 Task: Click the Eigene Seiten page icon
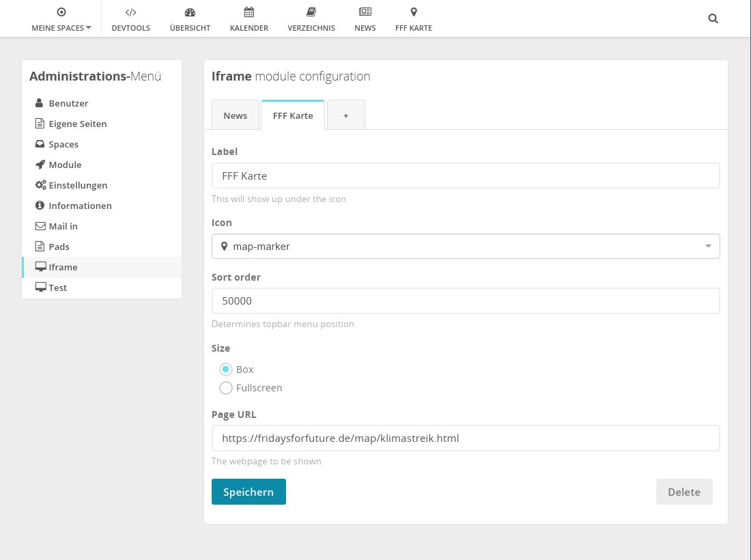40,124
